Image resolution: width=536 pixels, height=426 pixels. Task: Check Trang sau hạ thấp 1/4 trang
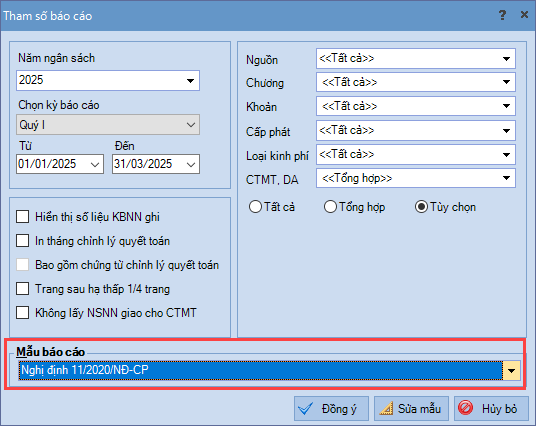23,289
